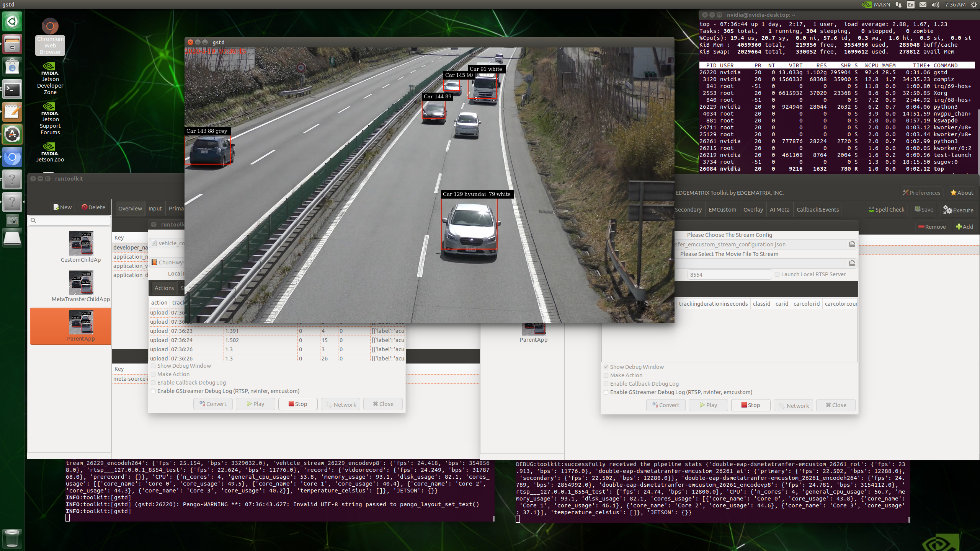Open the Chromium Web Browser desktop shortcut

(50, 37)
